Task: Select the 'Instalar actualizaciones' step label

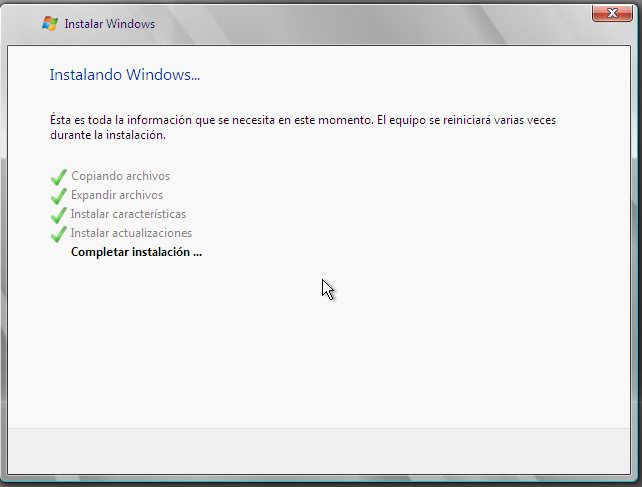Action: 131,233
